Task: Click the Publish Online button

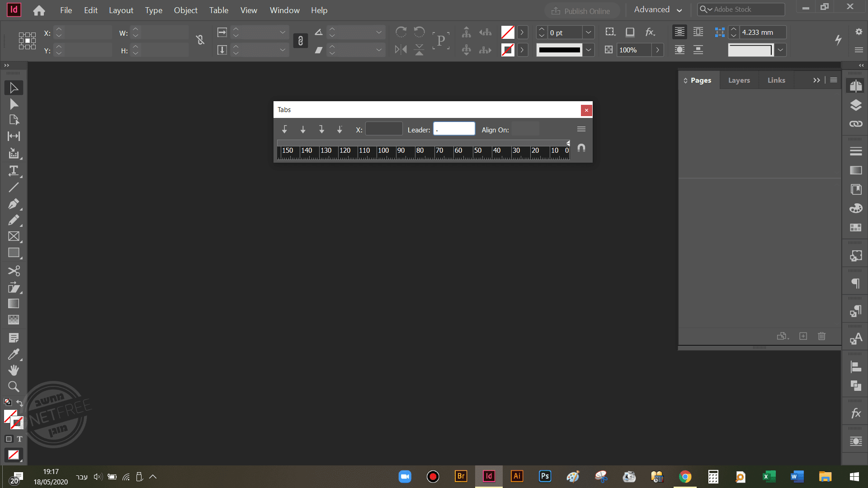Action: pyautogui.click(x=581, y=11)
